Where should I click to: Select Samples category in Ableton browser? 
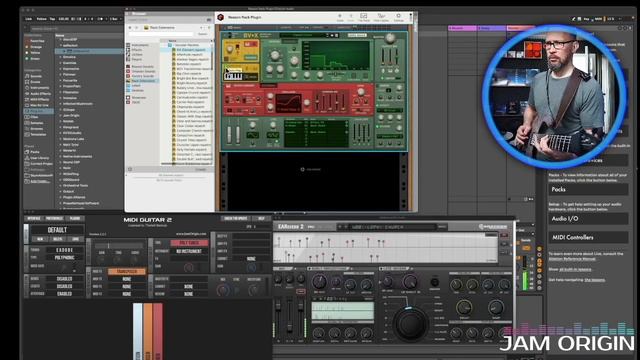(37, 123)
